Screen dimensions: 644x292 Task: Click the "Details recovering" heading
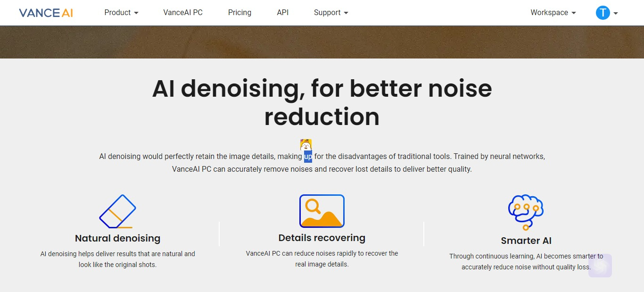tap(322, 238)
